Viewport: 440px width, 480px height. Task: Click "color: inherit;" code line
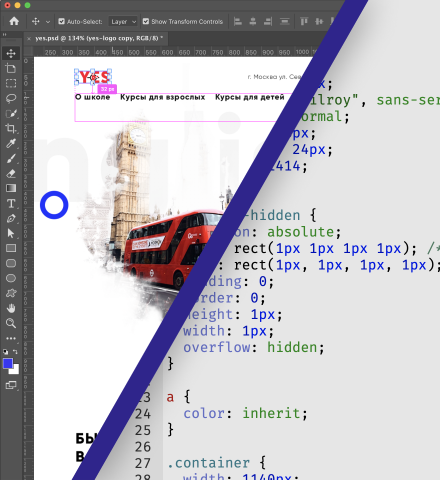[x=245, y=413]
